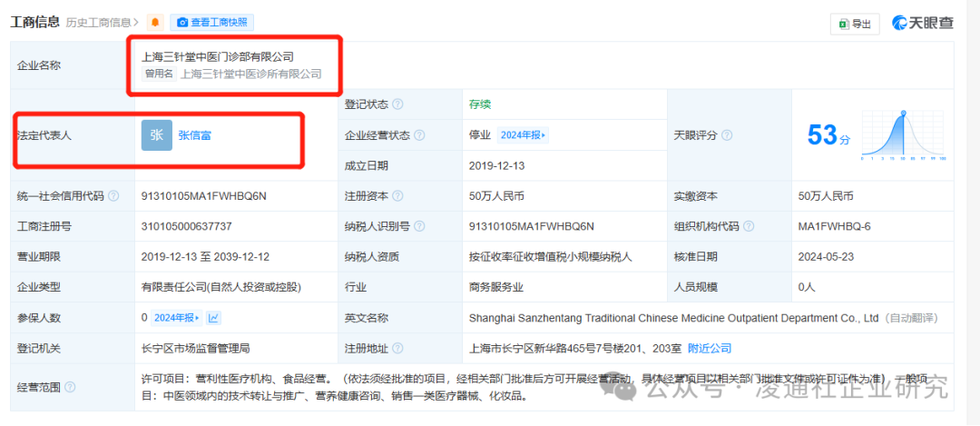Click help icon beside 纳税人识别号

point(419,226)
